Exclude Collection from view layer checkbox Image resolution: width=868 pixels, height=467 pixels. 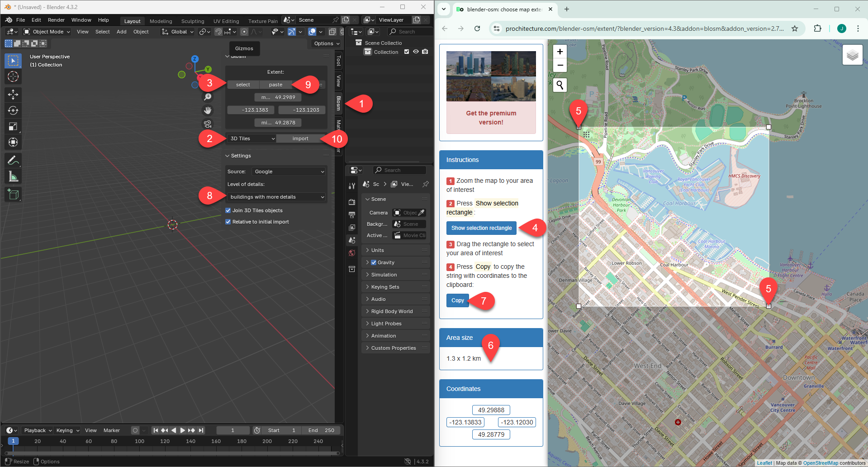click(407, 52)
